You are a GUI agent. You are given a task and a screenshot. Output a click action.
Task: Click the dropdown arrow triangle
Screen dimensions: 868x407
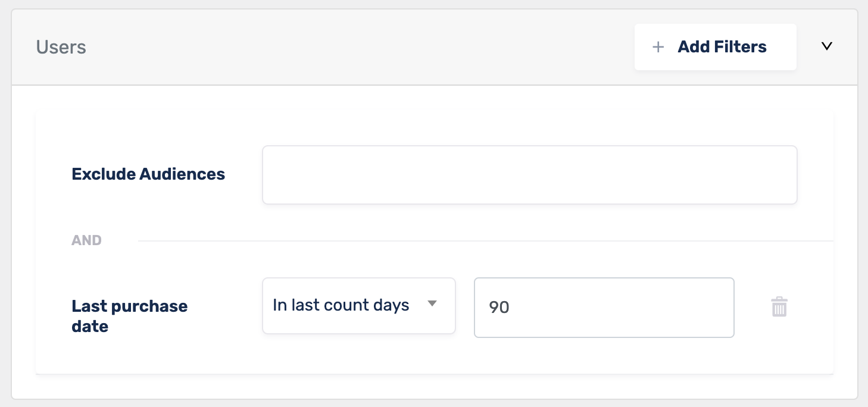click(433, 304)
